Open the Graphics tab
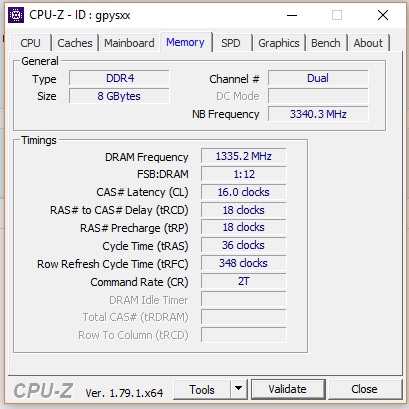409x409 pixels. pyautogui.click(x=279, y=43)
